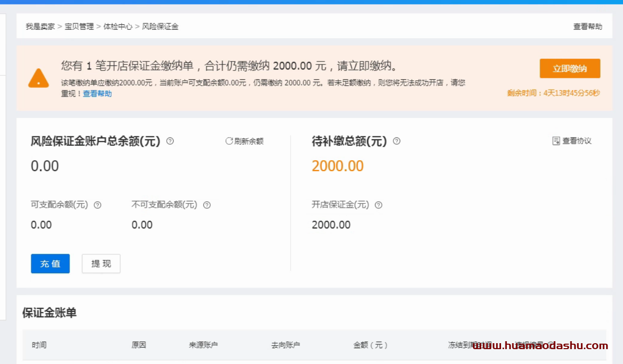
Task: Click help icon next to 开店保证金
Action: click(x=378, y=205)
